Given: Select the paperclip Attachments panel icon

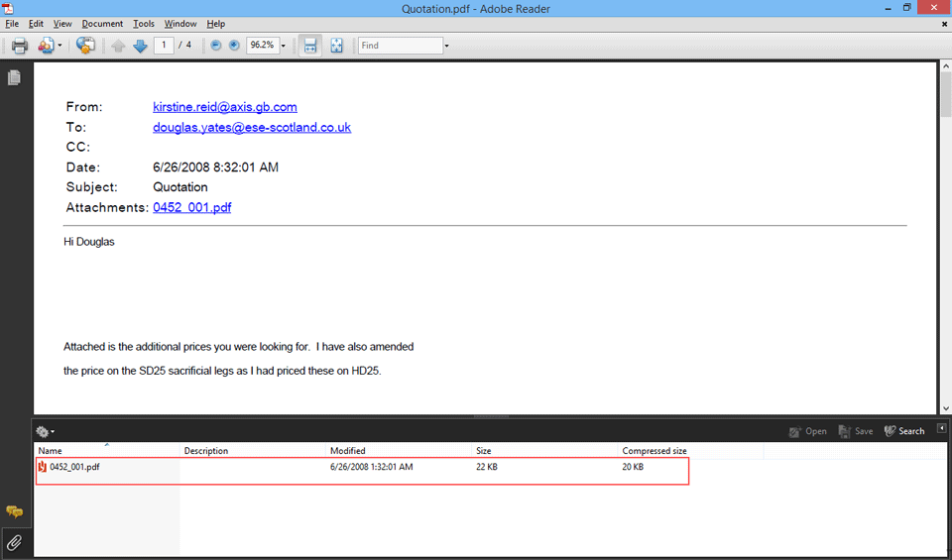Looking at the screenshot, I should pos(14,542).
